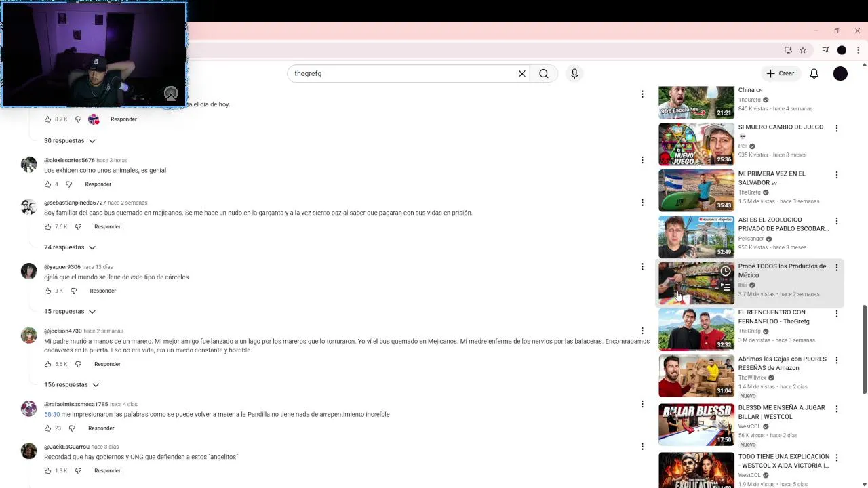The height and width of the screenshot is (488, 868).
Task: Reply to the @JackEsGuarrou comment
Action: [107, 471]
